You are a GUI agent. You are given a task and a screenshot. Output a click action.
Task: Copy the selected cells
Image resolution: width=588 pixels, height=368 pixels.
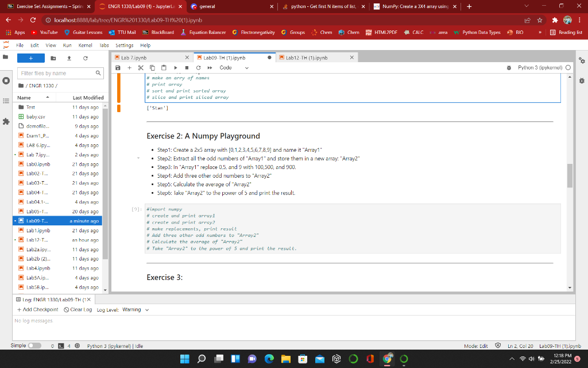click(x=152, y=68)
